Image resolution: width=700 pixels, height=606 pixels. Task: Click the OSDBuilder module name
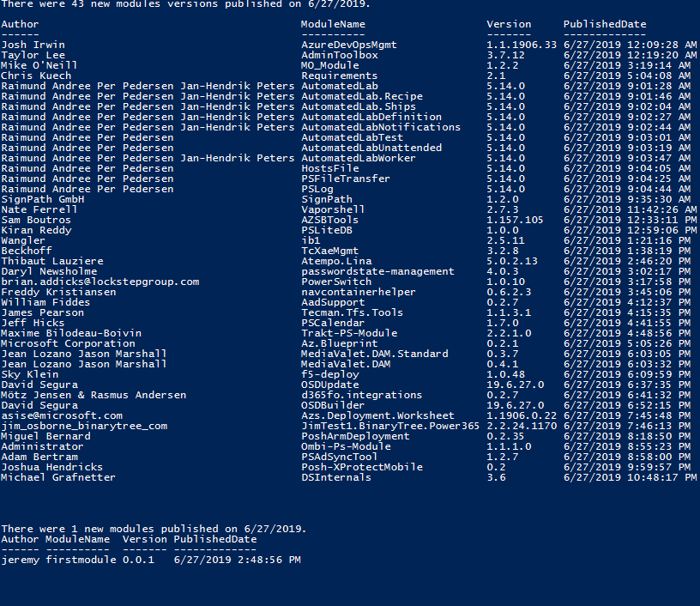pyautogui.click(x=333, y=405)
